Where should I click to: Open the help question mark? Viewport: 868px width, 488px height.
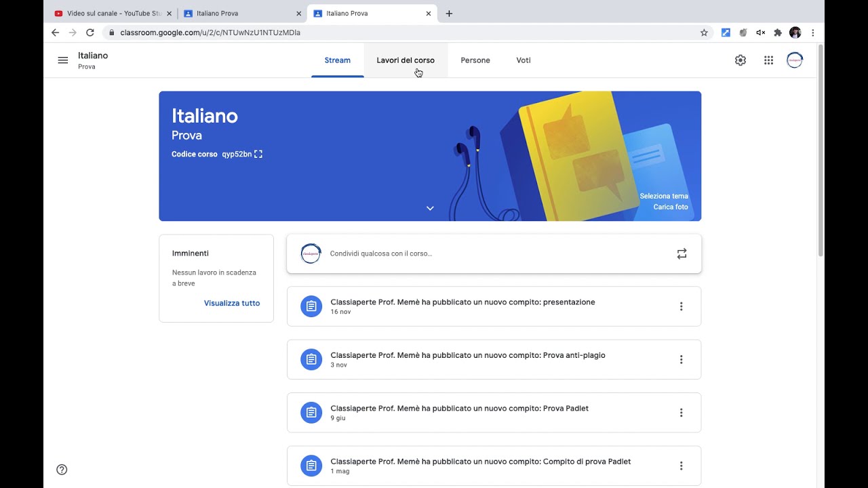(x=62, y=470)
